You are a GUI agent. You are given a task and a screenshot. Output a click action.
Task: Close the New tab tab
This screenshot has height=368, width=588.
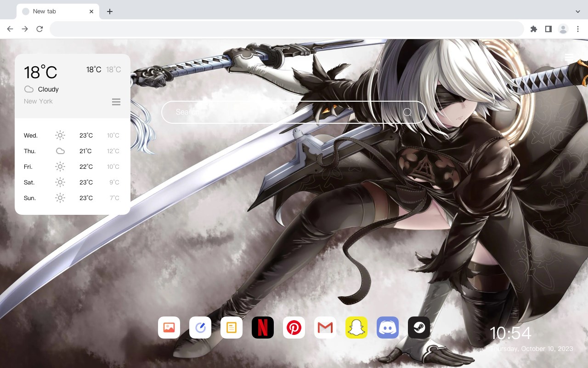pyautogui.click(x=92, y=11)
